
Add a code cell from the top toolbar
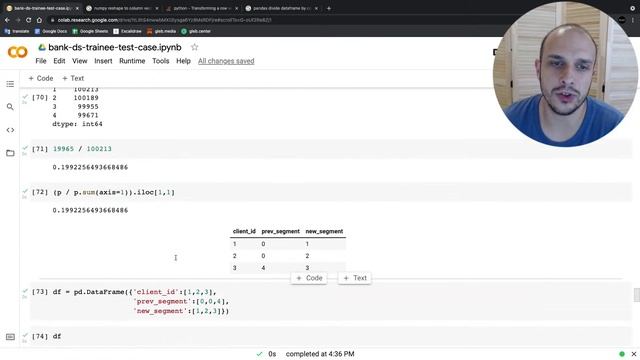coord(41,78)
